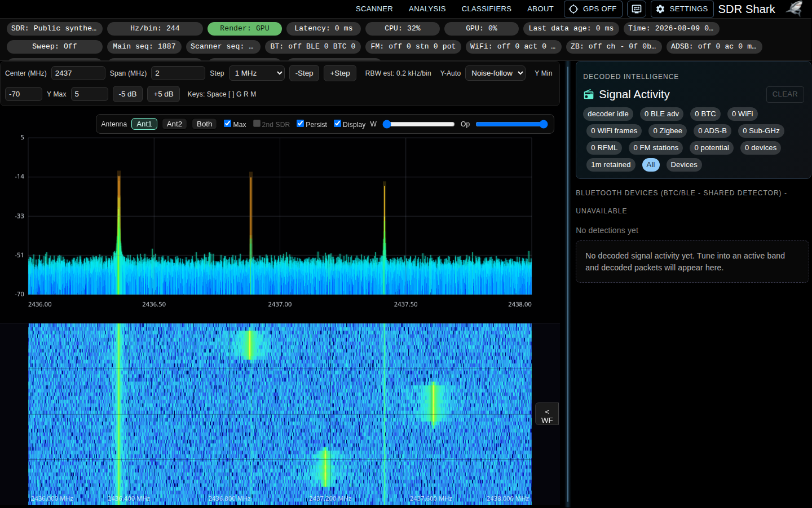Click the 0 Sub-GHz chip
The width and height of the screenshot is (812, 508).
tap(761, 131)
